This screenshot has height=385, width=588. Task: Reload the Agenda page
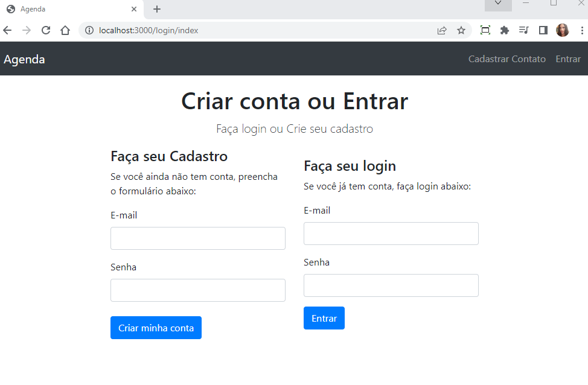(x=46, y=30)
